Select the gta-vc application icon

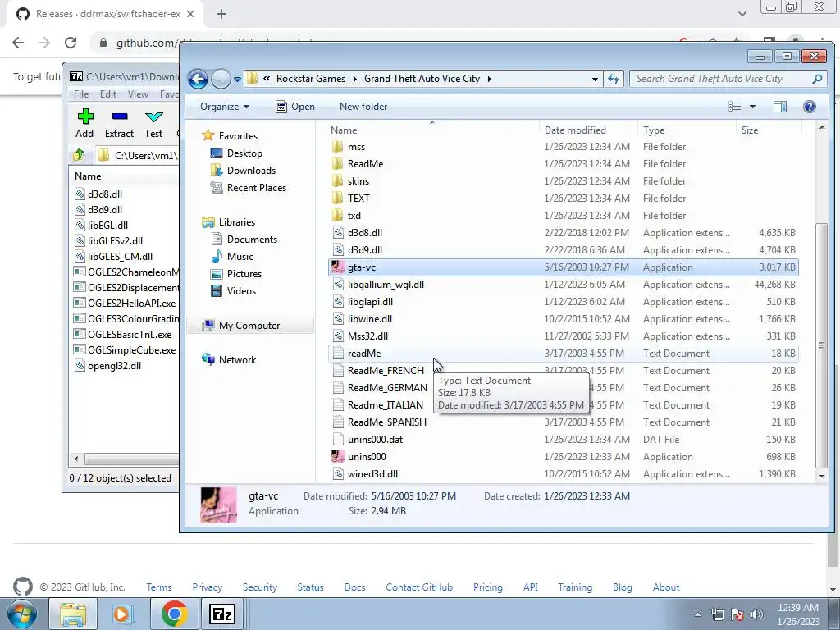[338, 267]
